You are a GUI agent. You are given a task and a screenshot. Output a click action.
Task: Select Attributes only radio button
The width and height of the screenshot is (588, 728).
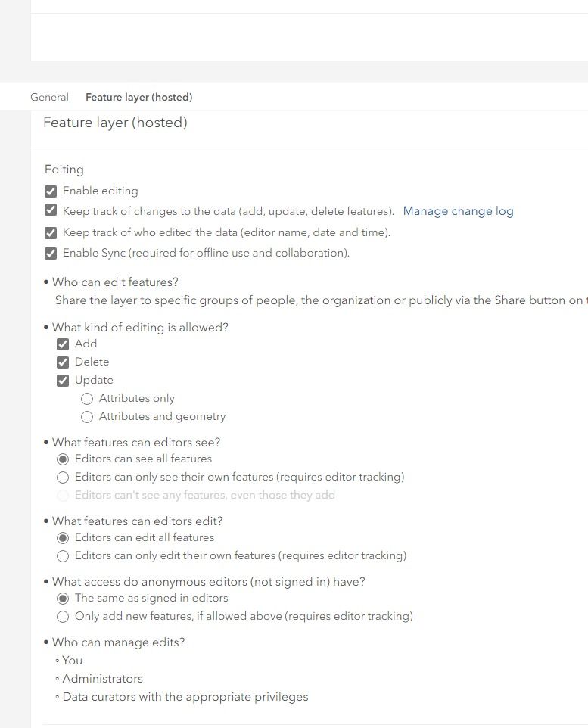click(x=87, y=399)
